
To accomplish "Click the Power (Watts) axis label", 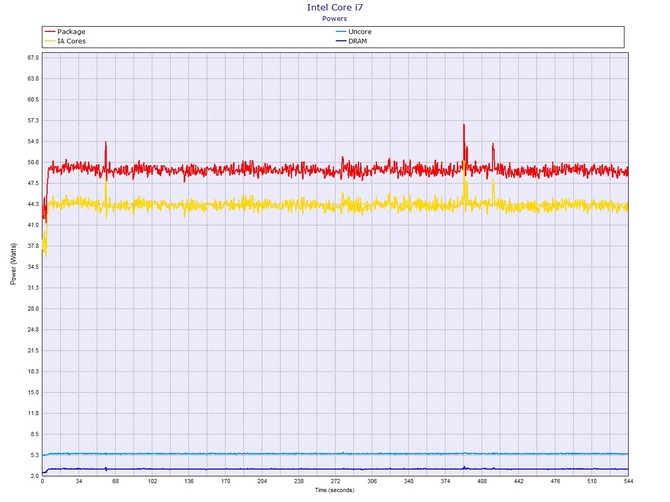I will 14,264.
